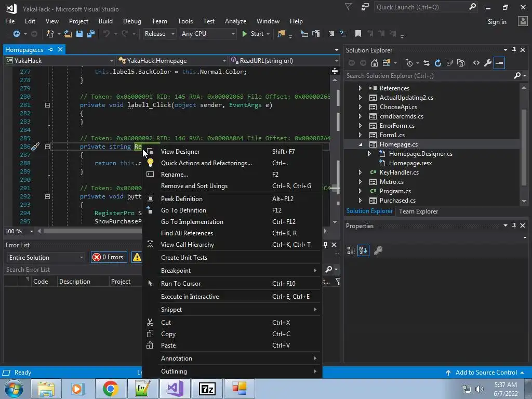
Task: Click the bookmark icon in the toolbar
Action: [x=358, y=34]
